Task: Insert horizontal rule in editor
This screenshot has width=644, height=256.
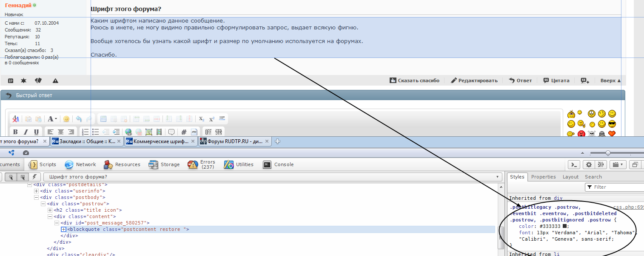Action: (x=222, y=118)
